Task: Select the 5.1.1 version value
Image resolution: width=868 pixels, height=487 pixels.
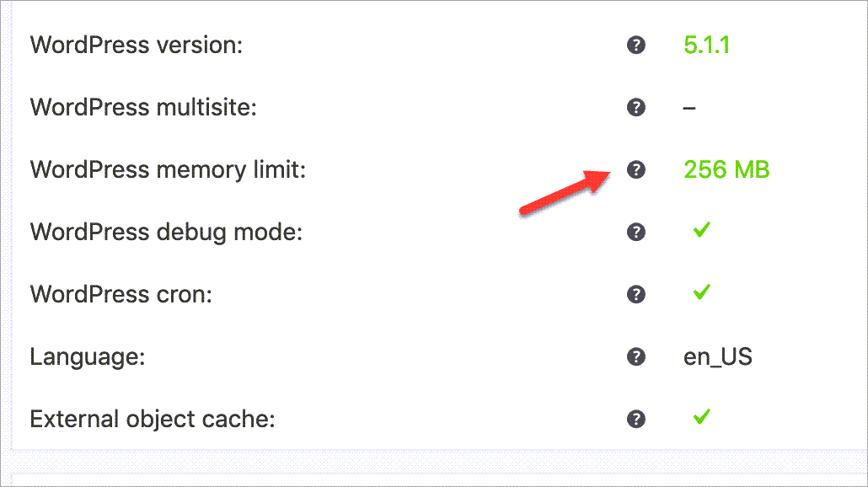Action: (x=706, y=45)
